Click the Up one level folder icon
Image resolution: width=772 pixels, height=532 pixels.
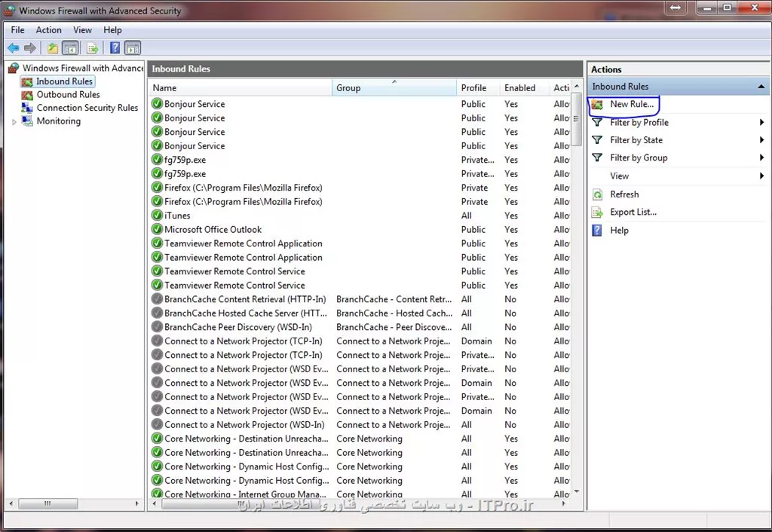pos(53,47)
